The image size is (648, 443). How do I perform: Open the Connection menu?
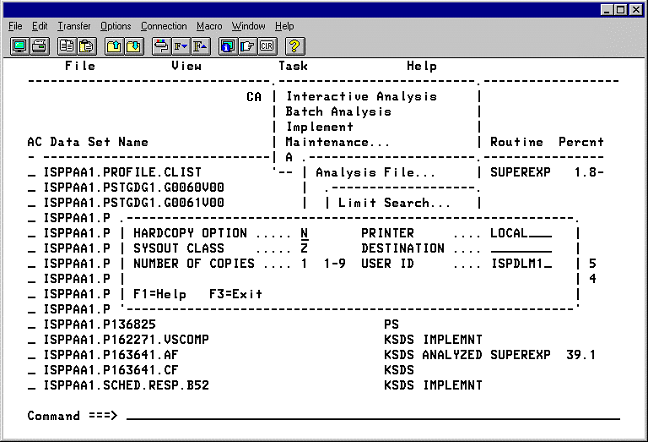pos(163,25)
